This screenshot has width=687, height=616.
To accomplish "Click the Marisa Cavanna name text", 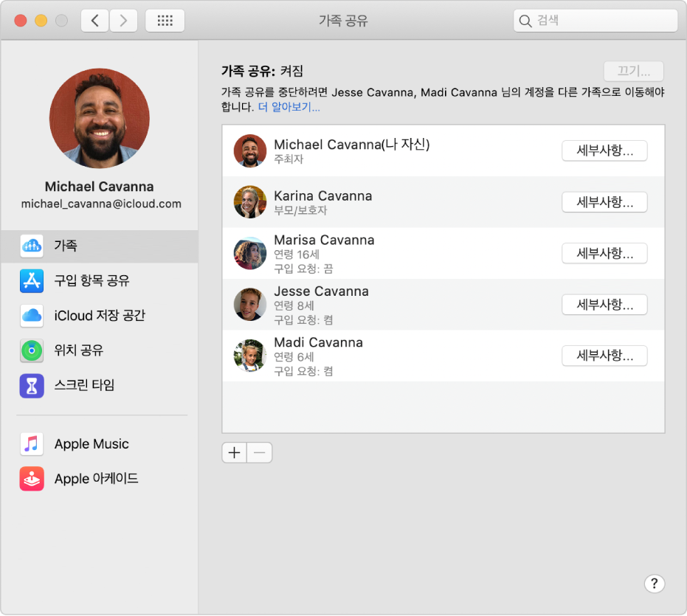I will (324, 240).
